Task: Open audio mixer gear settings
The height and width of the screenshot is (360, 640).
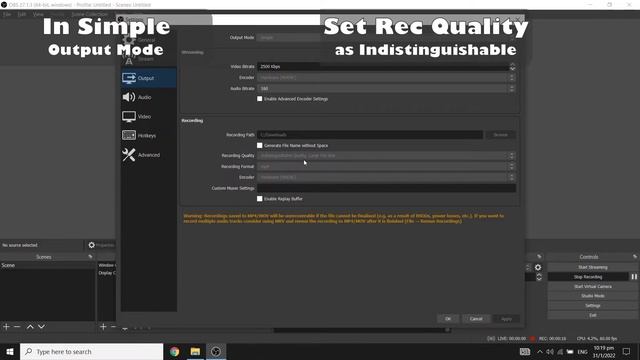Action: 538,267
